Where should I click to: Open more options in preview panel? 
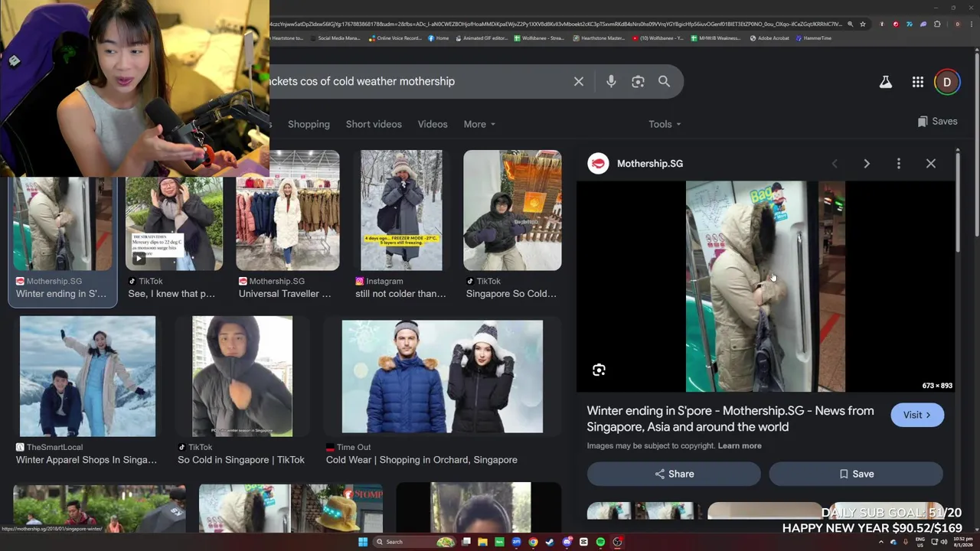point(899,164)
